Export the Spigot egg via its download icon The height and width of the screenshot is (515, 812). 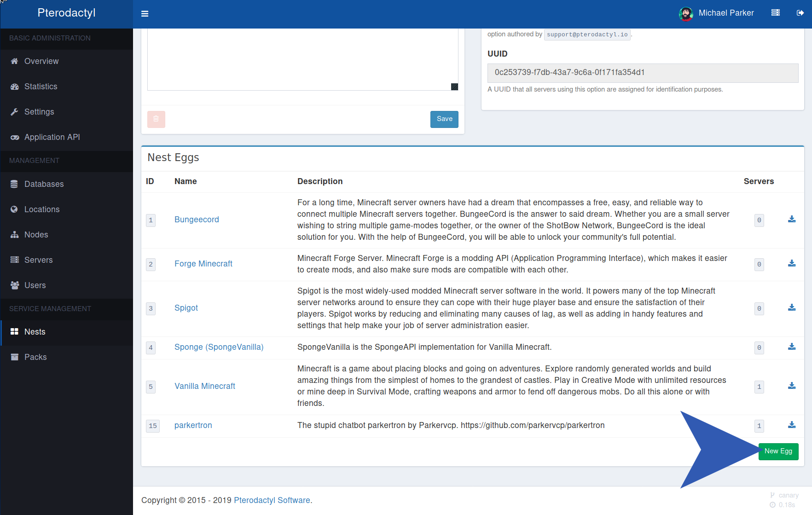[792, 308]
